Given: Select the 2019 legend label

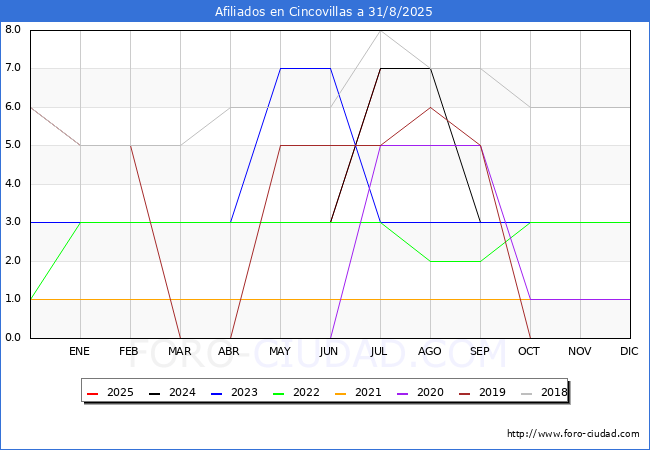Looking at the screenshot, I should [x=492, y=392].
